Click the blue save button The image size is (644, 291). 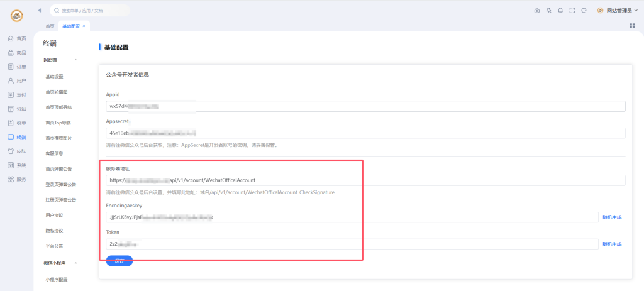tap(119, 261)
